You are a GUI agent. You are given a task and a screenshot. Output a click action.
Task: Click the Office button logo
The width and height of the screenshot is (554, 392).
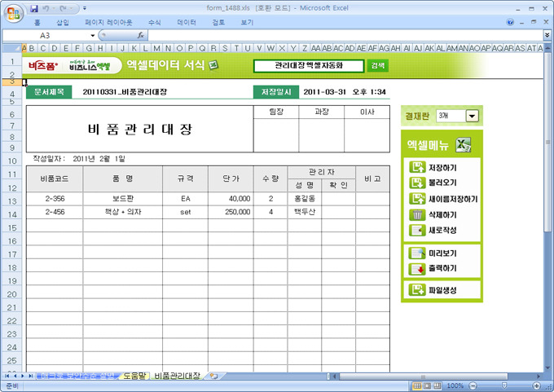click(x=14, y=14)
